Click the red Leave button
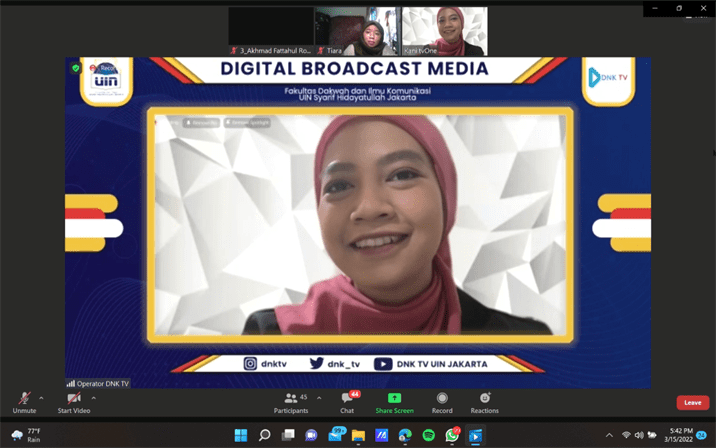Screen dimensions: 716x448 (692, 402)
